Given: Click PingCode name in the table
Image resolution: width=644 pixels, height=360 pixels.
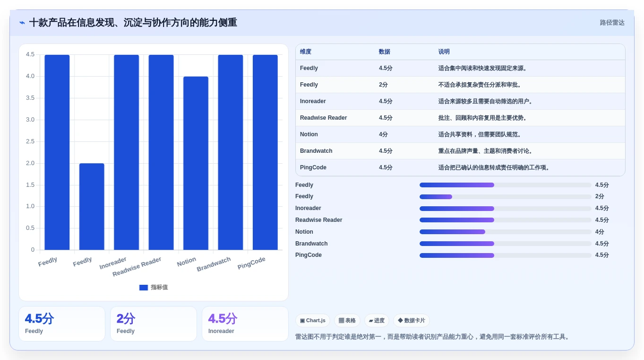Looking at the screenshot, I should 313,168.
